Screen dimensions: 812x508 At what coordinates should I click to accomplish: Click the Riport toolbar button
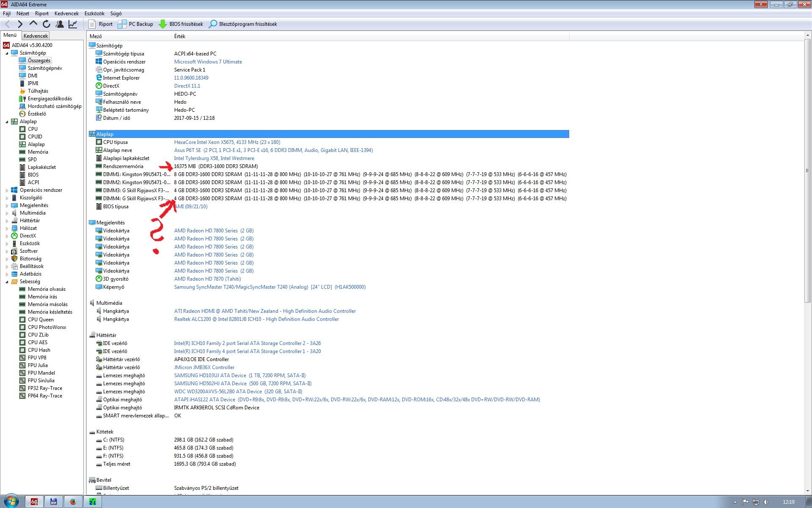click(x=101, y=24)
